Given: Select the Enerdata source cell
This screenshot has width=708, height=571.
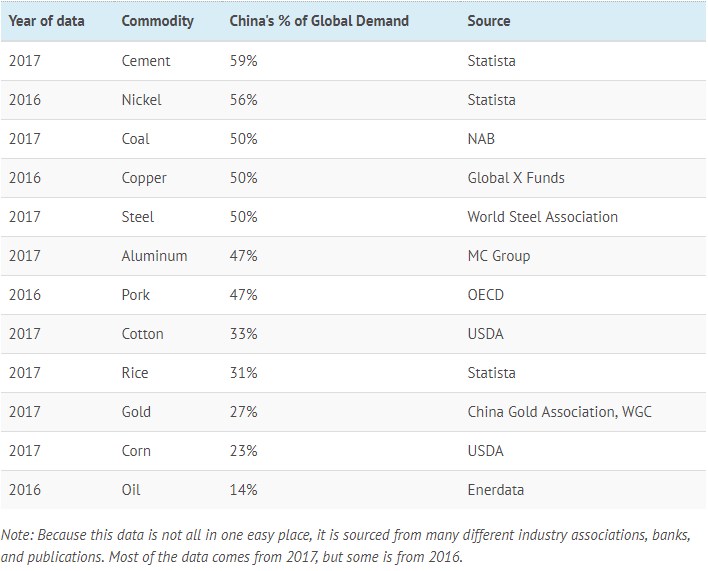Looking at the screenshot, I should (x=495, y=490).
